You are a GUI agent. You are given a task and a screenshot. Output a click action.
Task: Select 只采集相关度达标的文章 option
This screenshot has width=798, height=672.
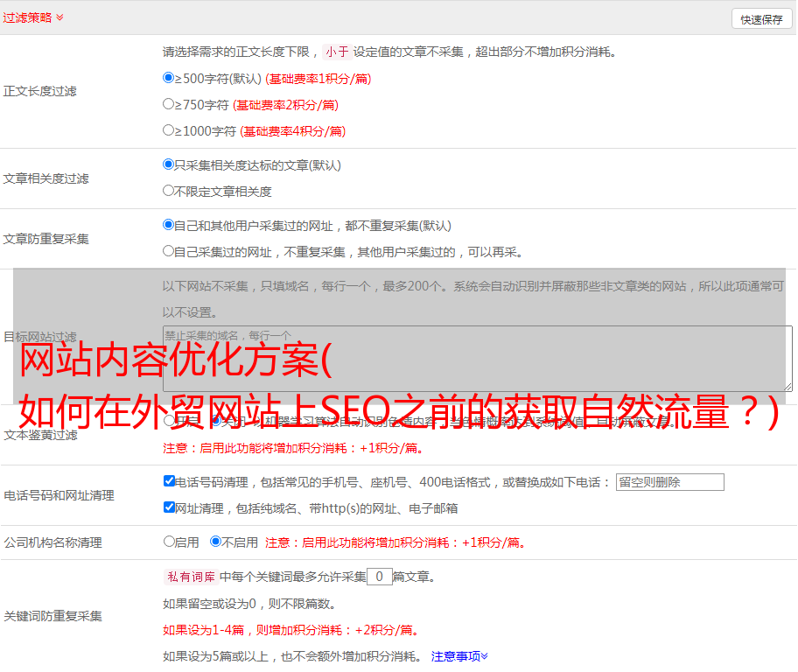click(169, 164)
